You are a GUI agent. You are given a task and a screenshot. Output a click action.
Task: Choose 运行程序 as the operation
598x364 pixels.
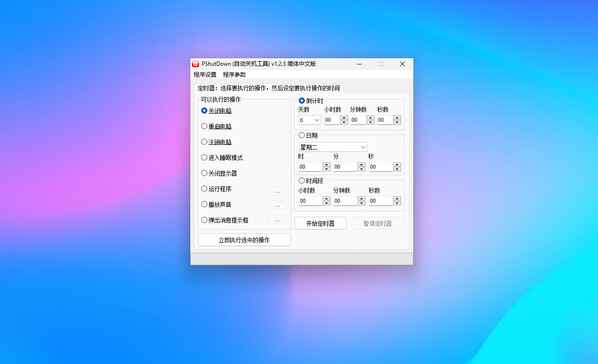tap(204, 189)
